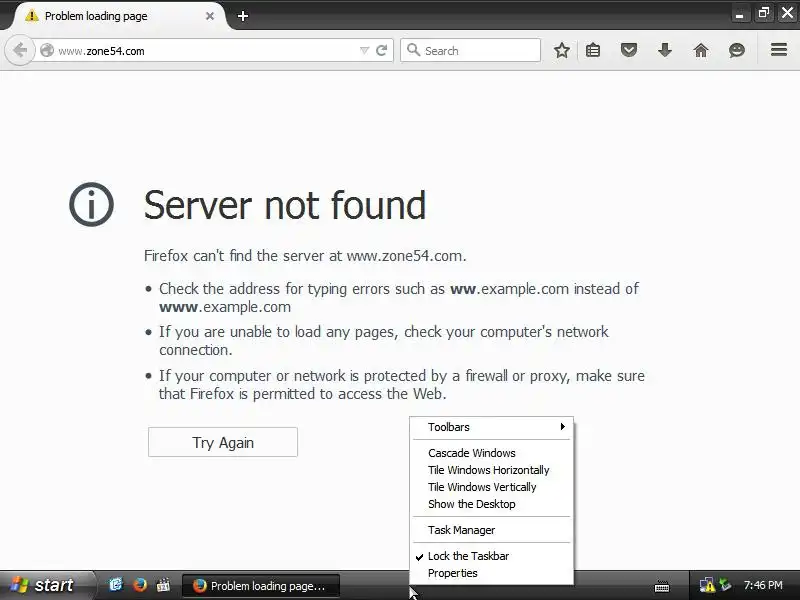
Task: Open the Firefox hamburger menu
Action: pyautogui.click(x=779, y=50)
